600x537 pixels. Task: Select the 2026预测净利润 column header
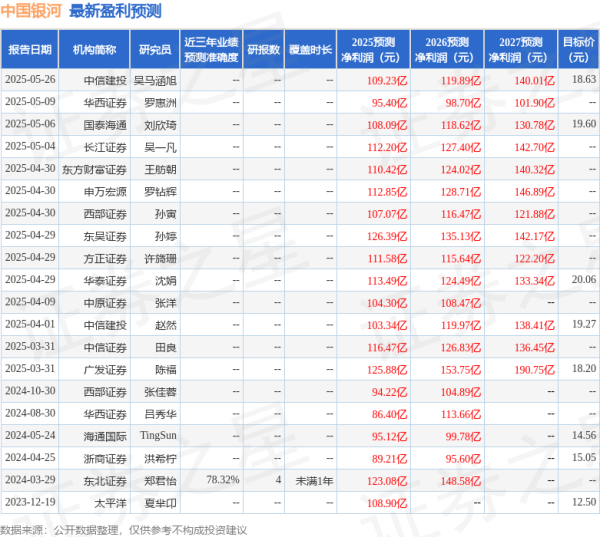446,48
